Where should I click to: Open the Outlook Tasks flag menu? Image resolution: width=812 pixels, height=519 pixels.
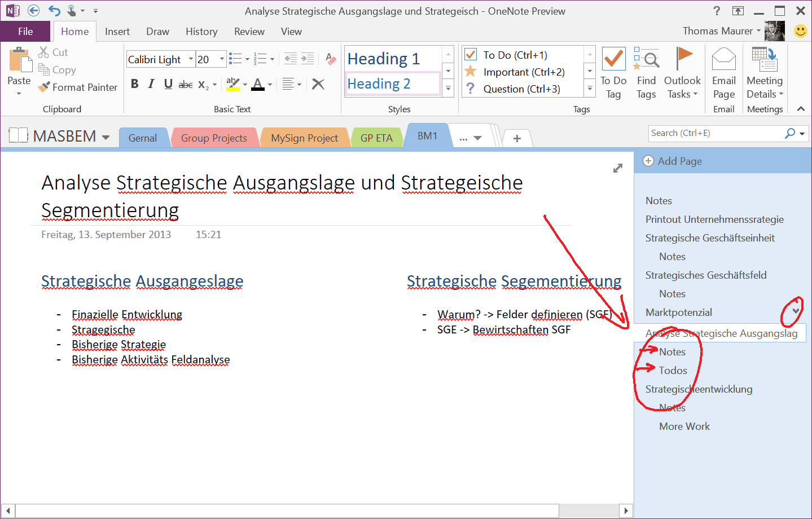[x=682, y=74]
